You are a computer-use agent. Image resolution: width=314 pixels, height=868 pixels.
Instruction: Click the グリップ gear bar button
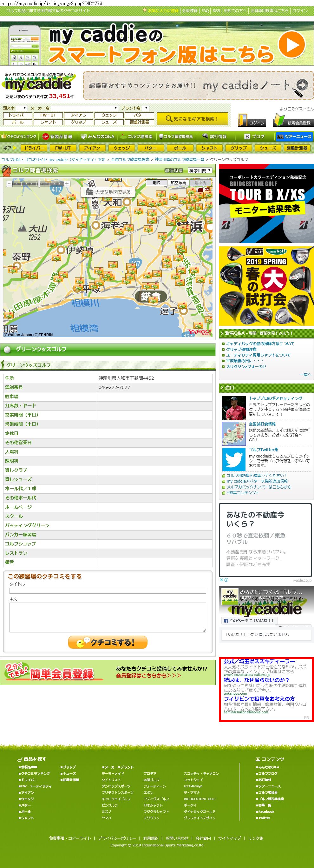point(239,148)
